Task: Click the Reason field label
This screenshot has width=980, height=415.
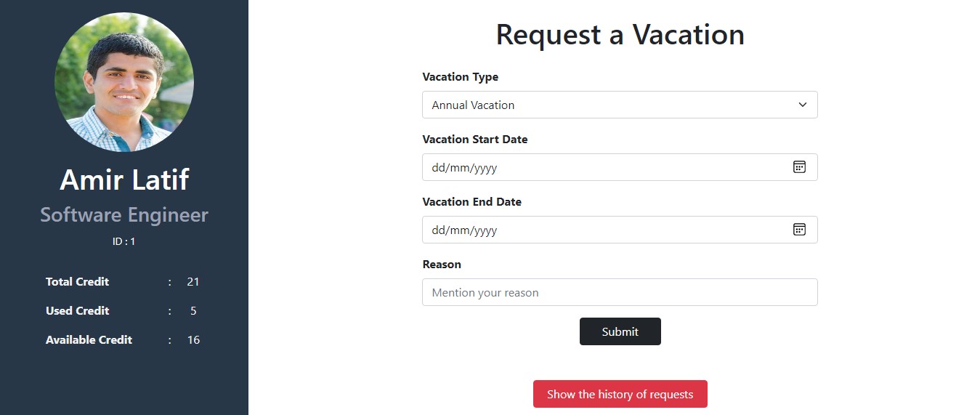Action: pyautogui.click(x=442, y=265)
